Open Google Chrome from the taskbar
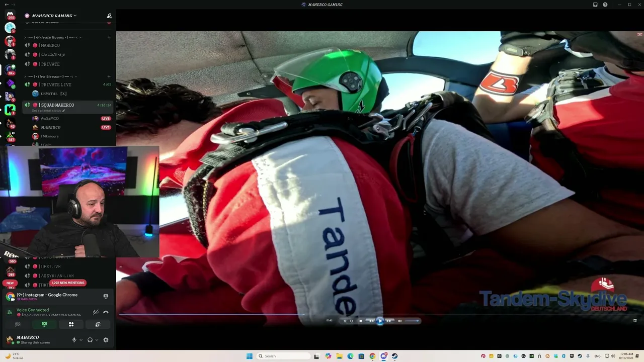This screenshot has height=362, width=644. (x=372, y=356)
